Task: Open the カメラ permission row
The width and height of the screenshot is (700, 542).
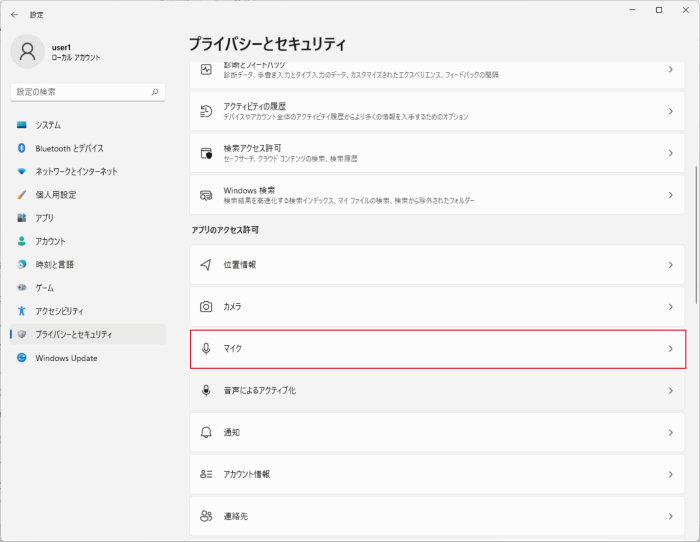Action: pos(437,307)
